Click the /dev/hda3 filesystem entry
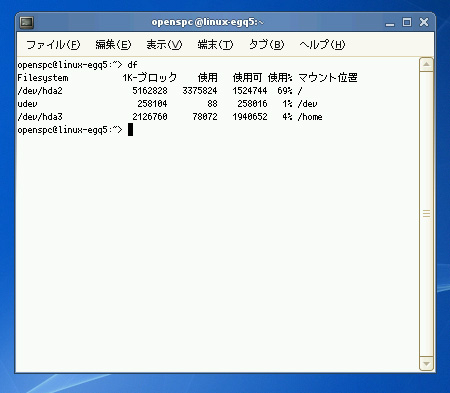Screen dimensions: 450x393 pyautogui.click(x=40, y=117)
